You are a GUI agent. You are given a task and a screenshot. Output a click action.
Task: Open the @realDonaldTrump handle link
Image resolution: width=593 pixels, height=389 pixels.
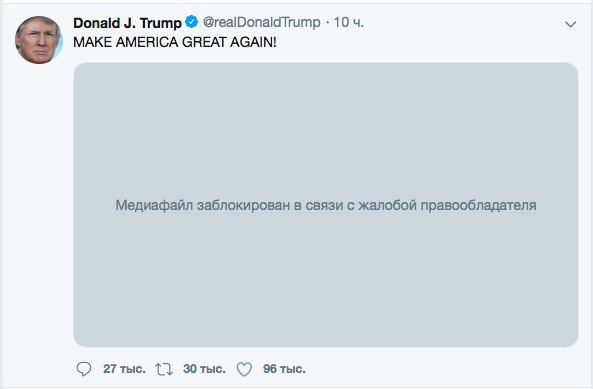click(262, 22)
